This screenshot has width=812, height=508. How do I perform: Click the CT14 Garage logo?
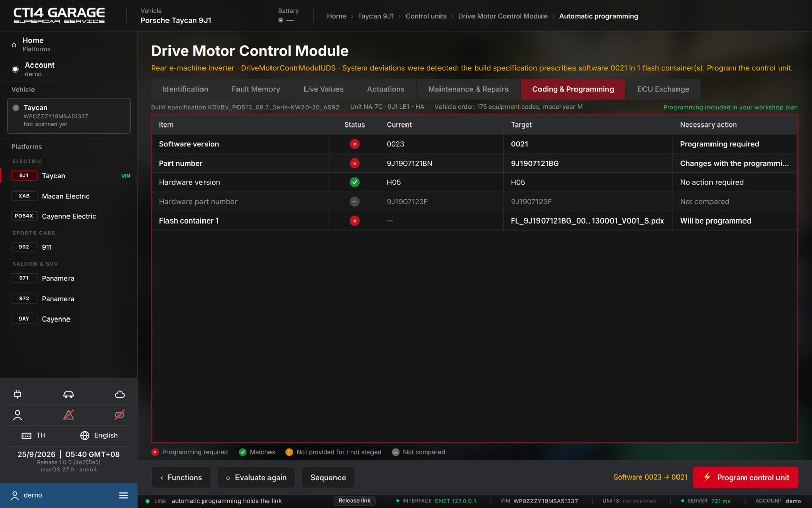(x=59, y=15)
